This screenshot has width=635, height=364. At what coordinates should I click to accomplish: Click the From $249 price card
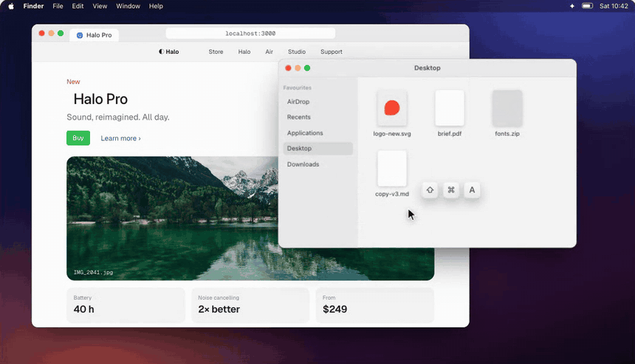coord(375,305)
